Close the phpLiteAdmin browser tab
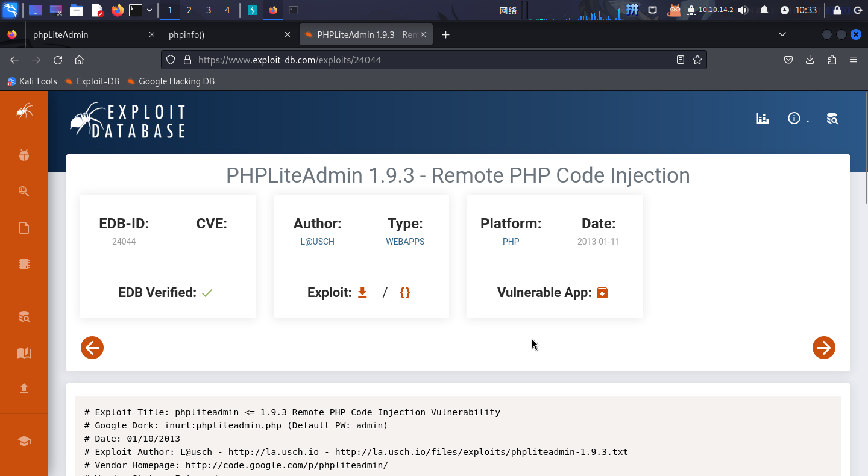Viewport: 868px width, 476px height. point(152,35)
